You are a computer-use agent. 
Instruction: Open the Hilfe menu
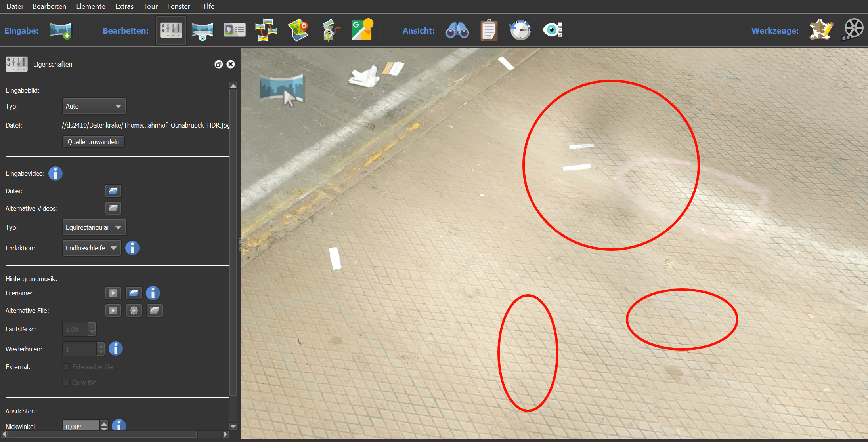tap(207, 6)
